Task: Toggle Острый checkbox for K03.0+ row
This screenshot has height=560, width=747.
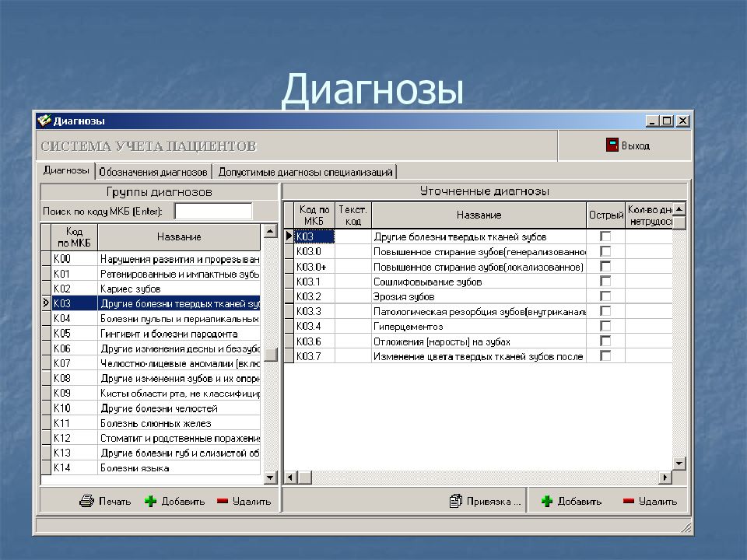Action: [x=605, y=266]
